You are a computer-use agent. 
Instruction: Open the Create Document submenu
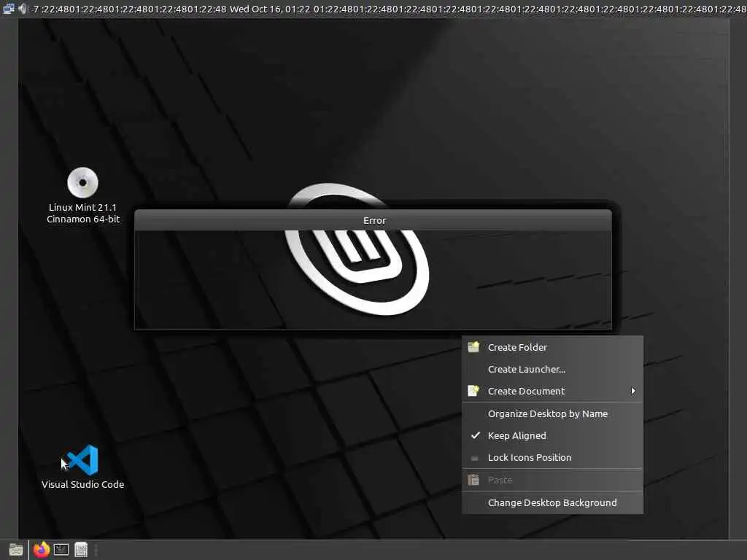tap(553, 391)
